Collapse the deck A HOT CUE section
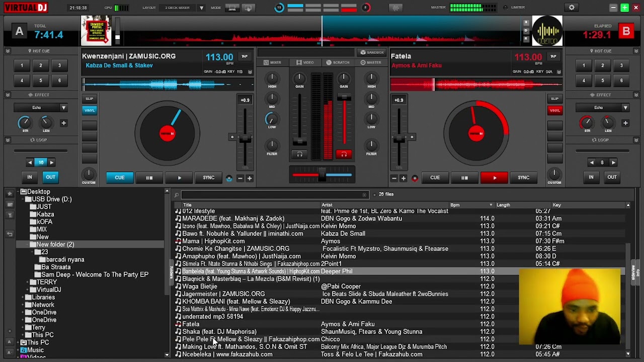Viewport: 644px width, 362px height. [x=8, y=51]
